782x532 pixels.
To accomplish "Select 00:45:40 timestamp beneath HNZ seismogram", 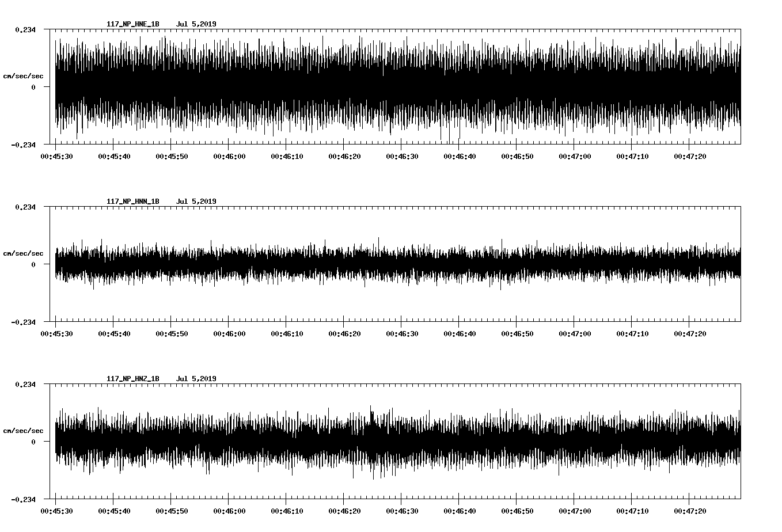I will (x=114, y=511).
